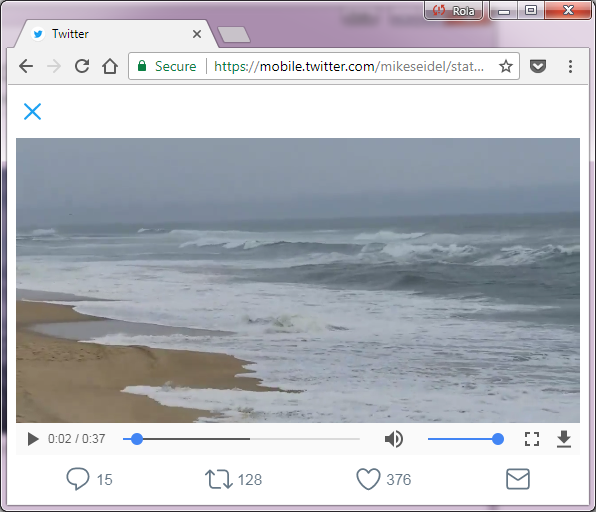Retweet the post with 128 retweets
The image size is (596, 512).
(x=233, y=479)
